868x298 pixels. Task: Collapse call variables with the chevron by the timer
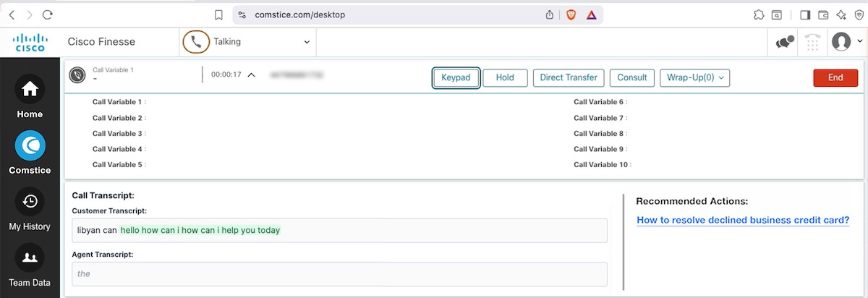click(x=251, y=74)
